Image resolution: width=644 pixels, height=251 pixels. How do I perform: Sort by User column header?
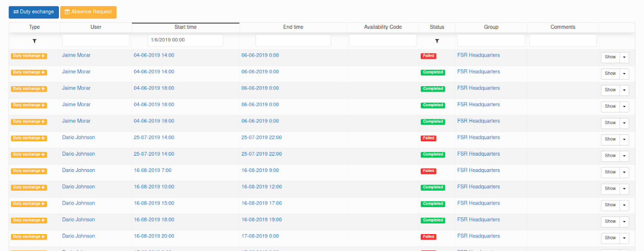point(96,27)
